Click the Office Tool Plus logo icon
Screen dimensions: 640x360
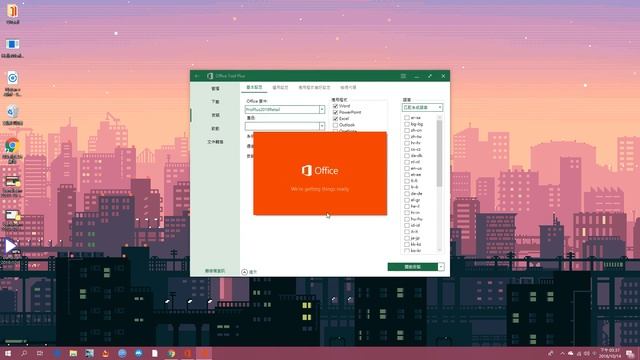210,76
